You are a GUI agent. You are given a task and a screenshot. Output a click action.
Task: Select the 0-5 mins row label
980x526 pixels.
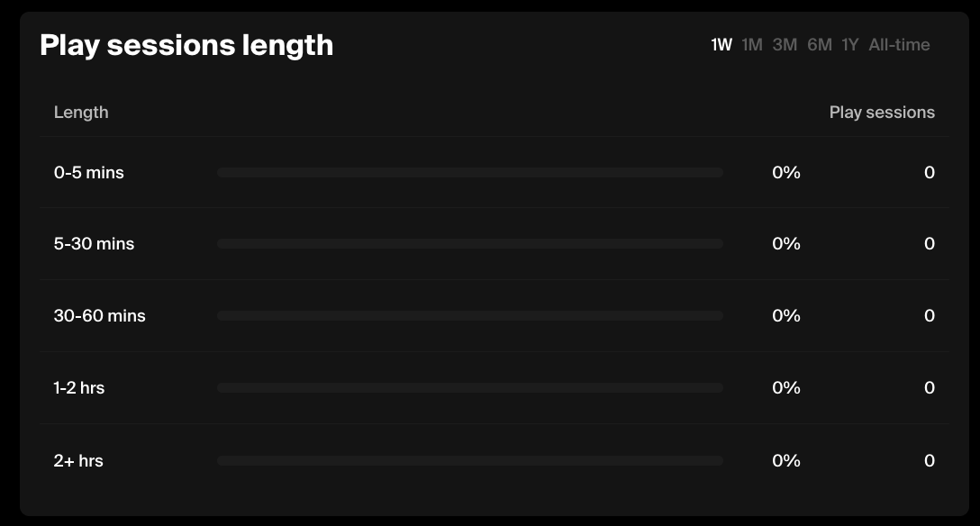[x=89, y=173]
